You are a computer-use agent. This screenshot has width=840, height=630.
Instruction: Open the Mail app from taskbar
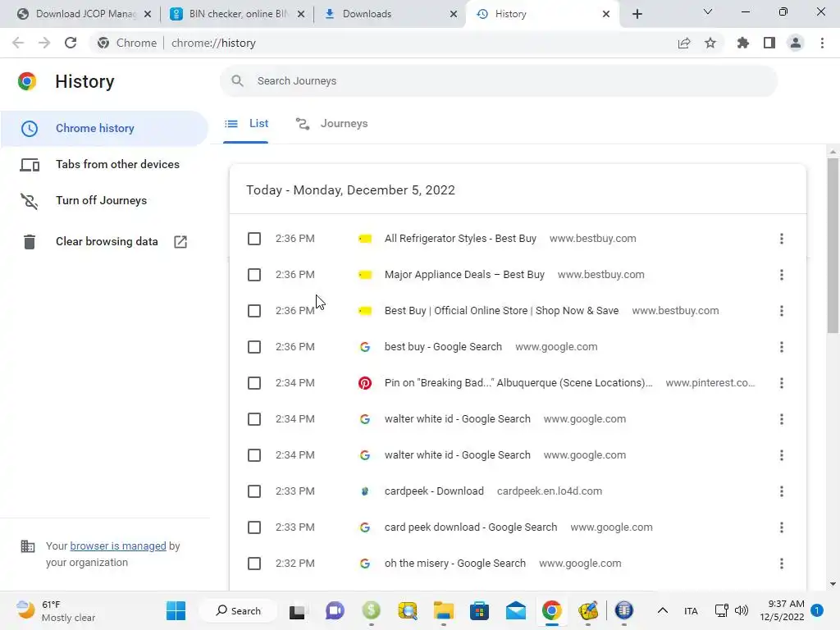[515, 610]
